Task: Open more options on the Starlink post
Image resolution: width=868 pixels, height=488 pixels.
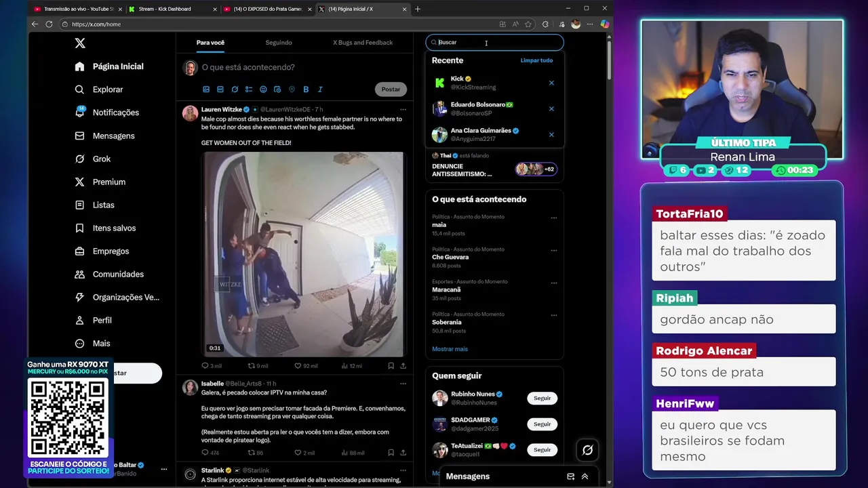Action: click(x=403, y=470)
